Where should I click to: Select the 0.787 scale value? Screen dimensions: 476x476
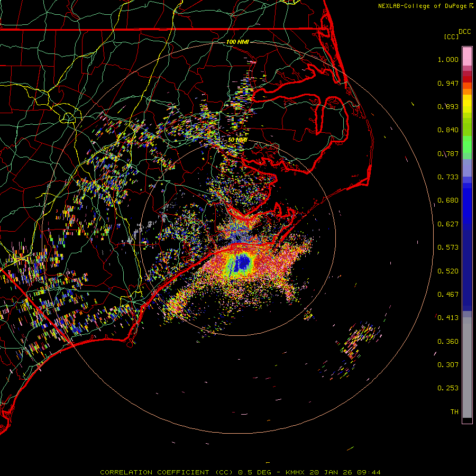pyautogui.click(x=448, y=153)
